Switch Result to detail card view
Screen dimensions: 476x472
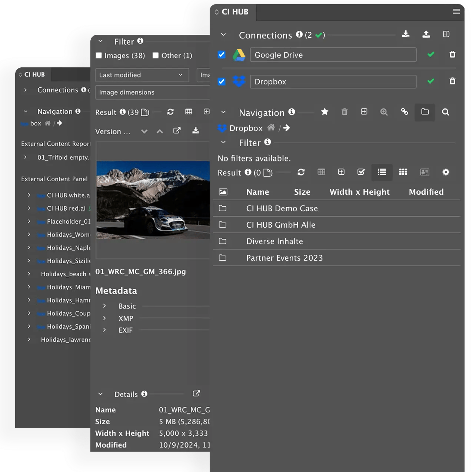[x=425, y=172]
